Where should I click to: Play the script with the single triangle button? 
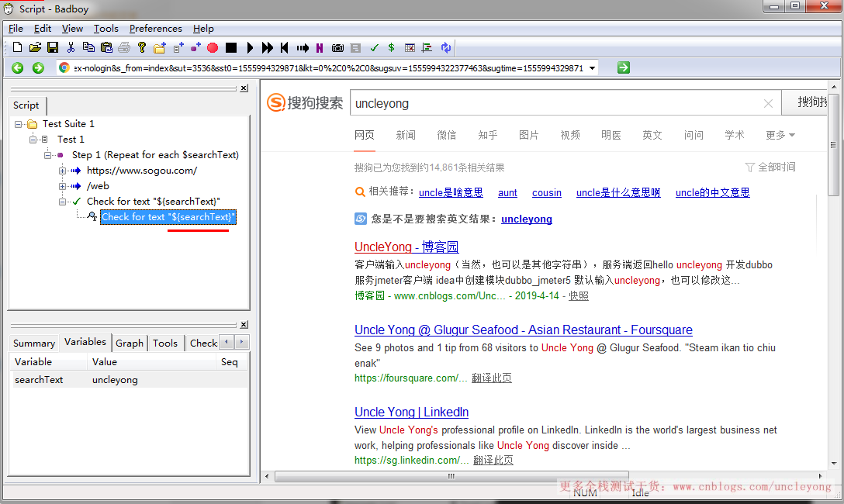click(250, 47)
